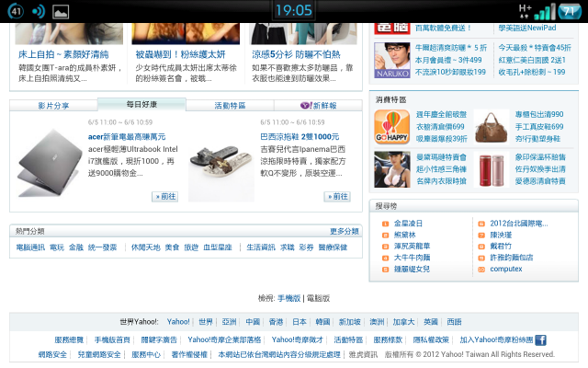
Task: Open acer新筆電最高賺萬元 headline
Action: coord(127,137)
